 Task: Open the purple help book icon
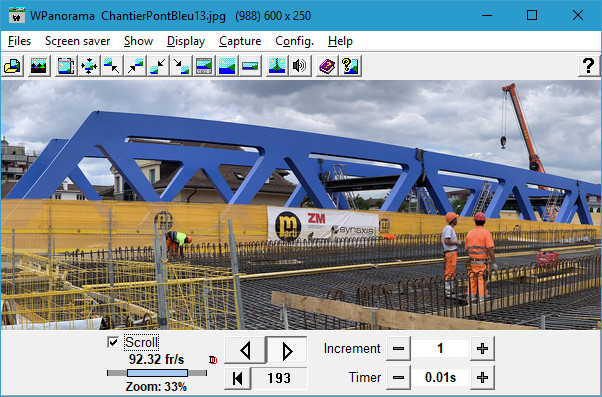pos(327,66)
